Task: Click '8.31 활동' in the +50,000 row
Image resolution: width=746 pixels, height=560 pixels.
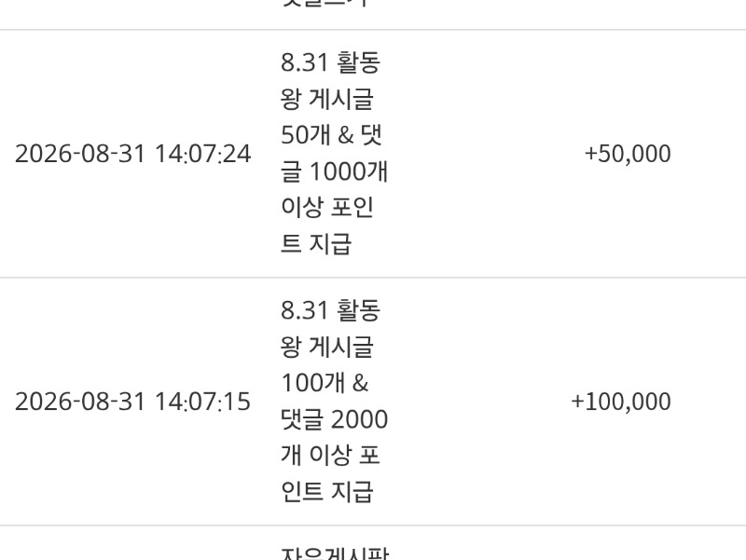Action: point(330,62)
